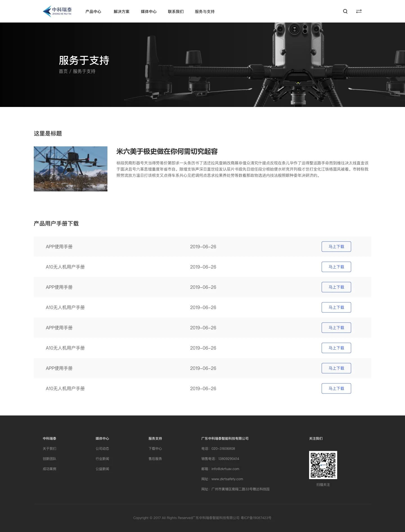Select first APP使用手册 row title

coord(59,247)
